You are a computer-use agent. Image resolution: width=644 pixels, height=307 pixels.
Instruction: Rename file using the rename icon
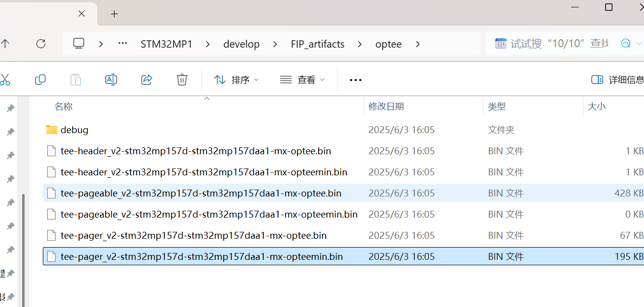[111, 80]
